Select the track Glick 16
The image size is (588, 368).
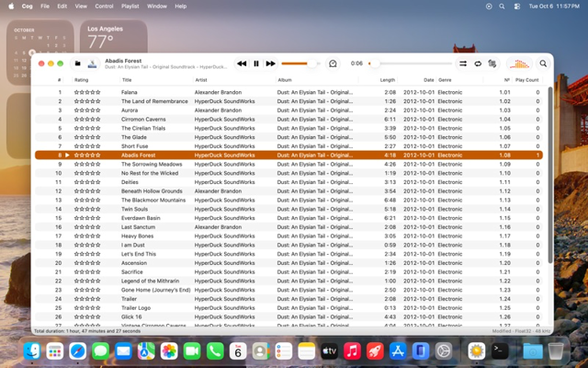131,316
